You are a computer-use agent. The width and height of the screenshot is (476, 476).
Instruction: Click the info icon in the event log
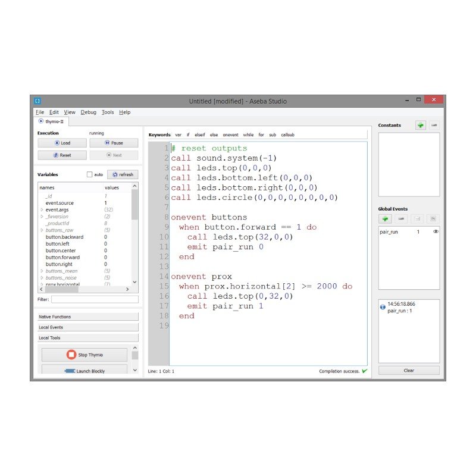383,307
